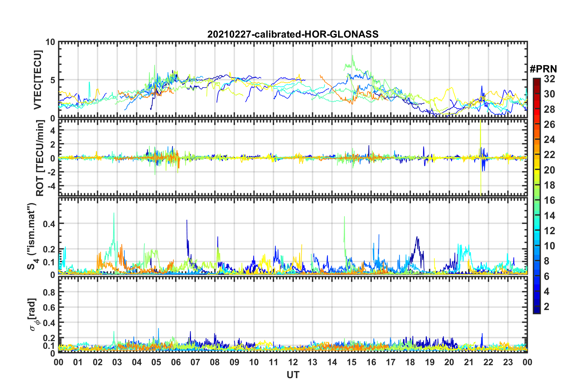Click x-axis tick label 09
The image size is (586, 392).
234,362
